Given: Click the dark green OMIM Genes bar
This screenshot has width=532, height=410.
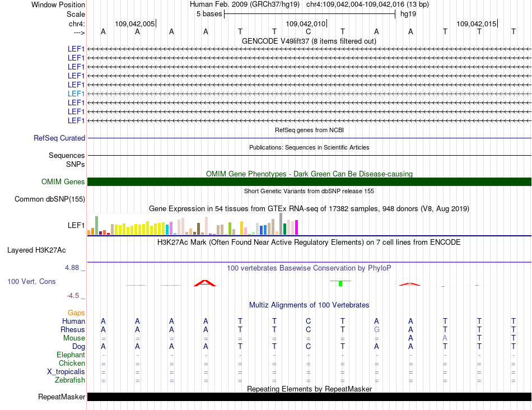Looking at the screenshot, I should click(x=309, y=181).
